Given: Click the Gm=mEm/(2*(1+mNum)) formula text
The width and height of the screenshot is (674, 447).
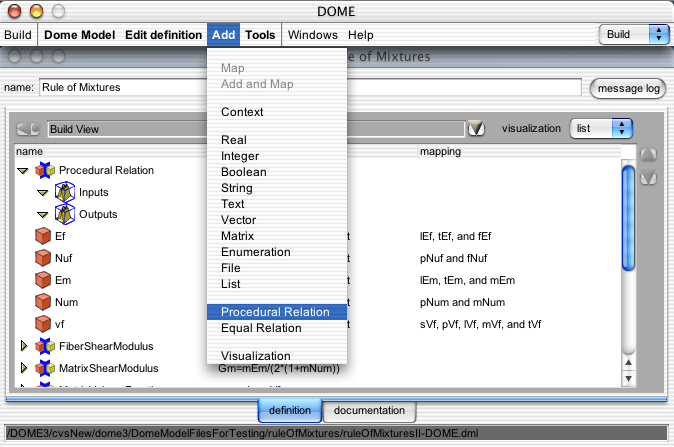Looking at the screenshot, I should [x=279, y=369].
